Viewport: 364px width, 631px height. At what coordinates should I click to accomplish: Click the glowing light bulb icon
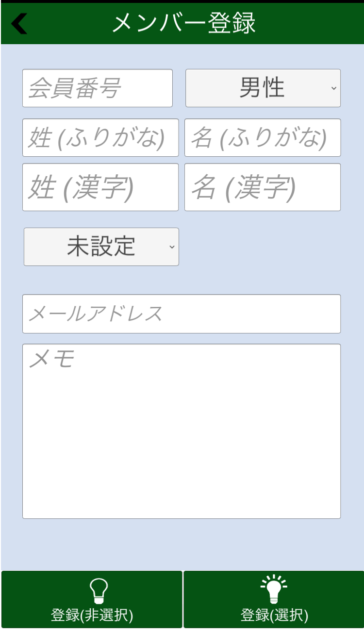pos(274,589)
